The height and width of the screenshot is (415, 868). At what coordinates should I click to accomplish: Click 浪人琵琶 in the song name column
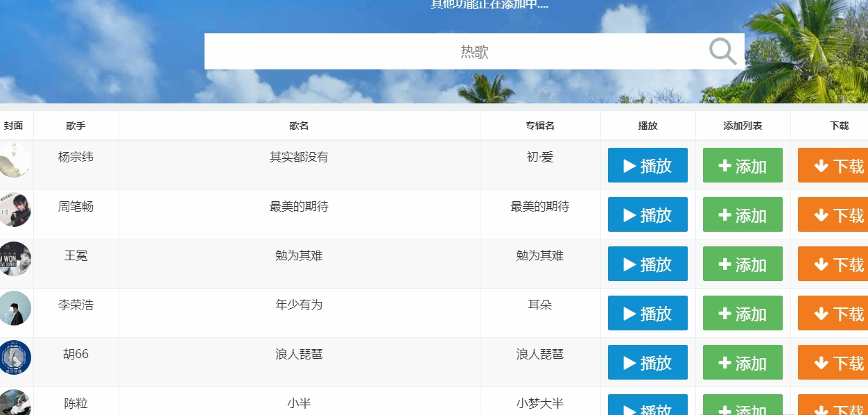pos(299,355)
